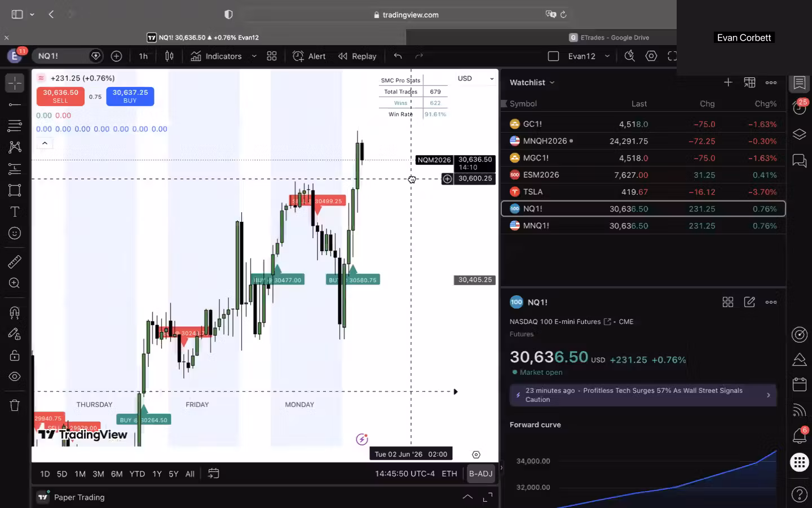Screen dimensions: 812x508
Task: Click the remove objects trash icon
Action: [x=15, y=405]
